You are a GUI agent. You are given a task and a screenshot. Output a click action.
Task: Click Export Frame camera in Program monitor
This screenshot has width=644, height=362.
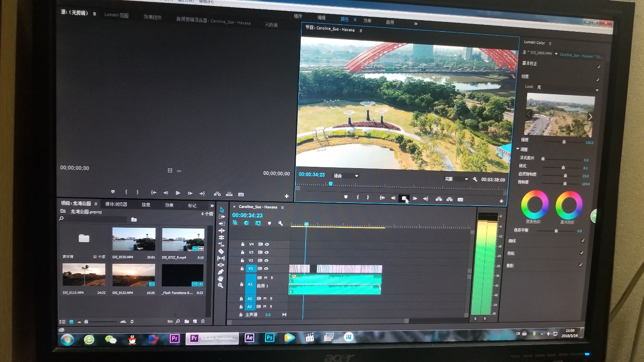pyautogui.click(x=460, y=199)
